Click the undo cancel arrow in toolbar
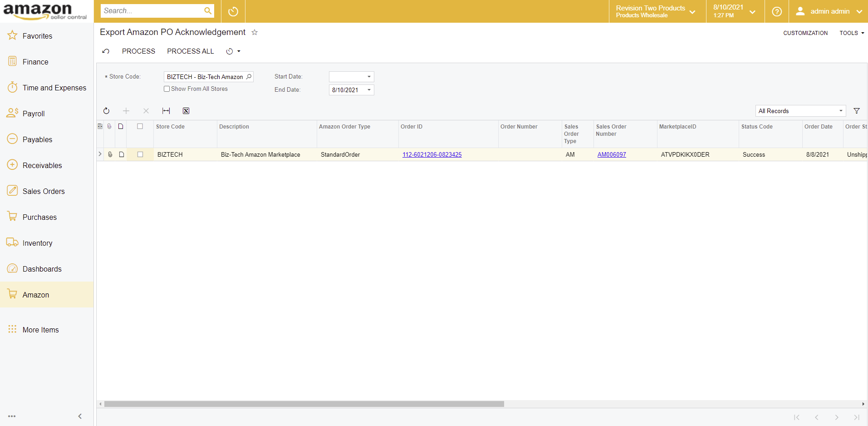The width and height of the screenshot is (868, 426). 106,51
